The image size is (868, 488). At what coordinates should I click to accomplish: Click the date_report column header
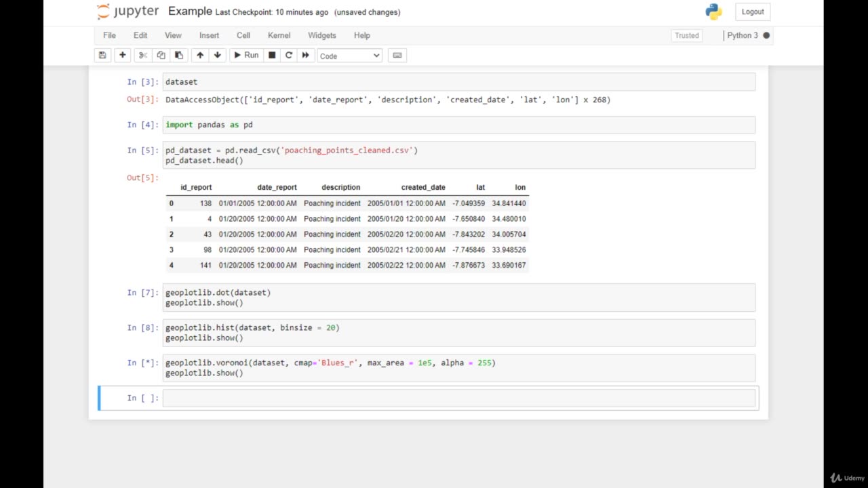point(277,188)
